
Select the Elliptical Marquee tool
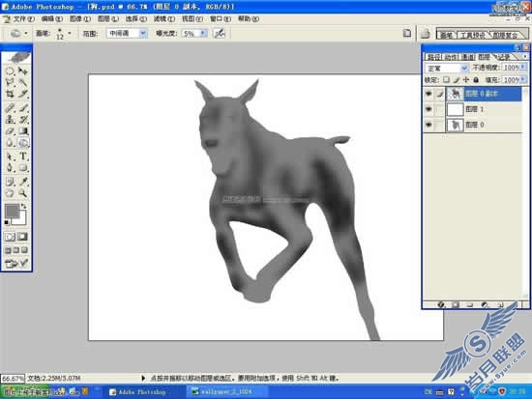click(x=10, y=71)
